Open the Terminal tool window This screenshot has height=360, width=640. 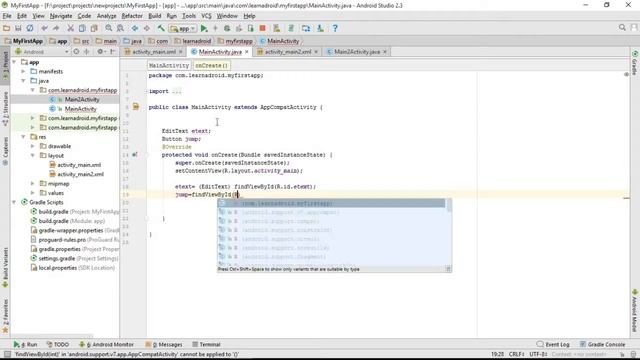(207, 344)
